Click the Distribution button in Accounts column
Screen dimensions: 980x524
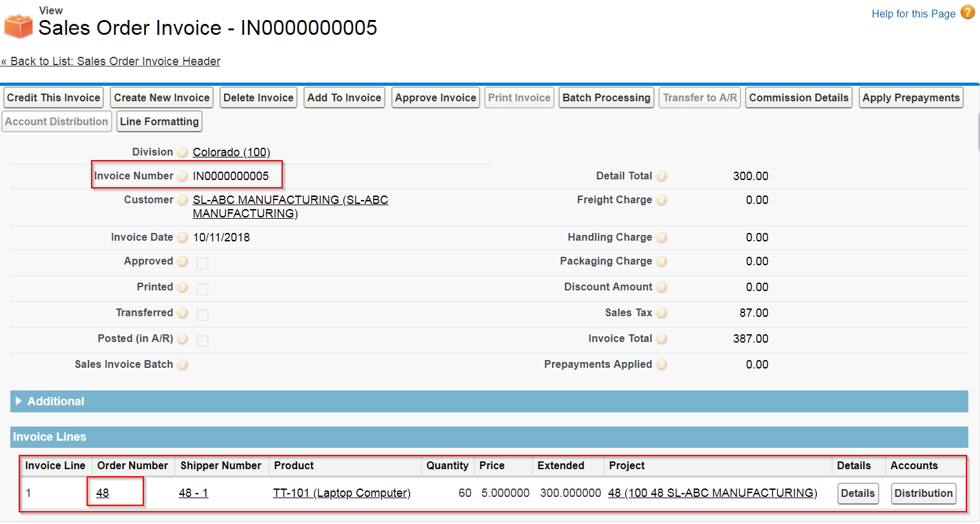coord(923,494)
